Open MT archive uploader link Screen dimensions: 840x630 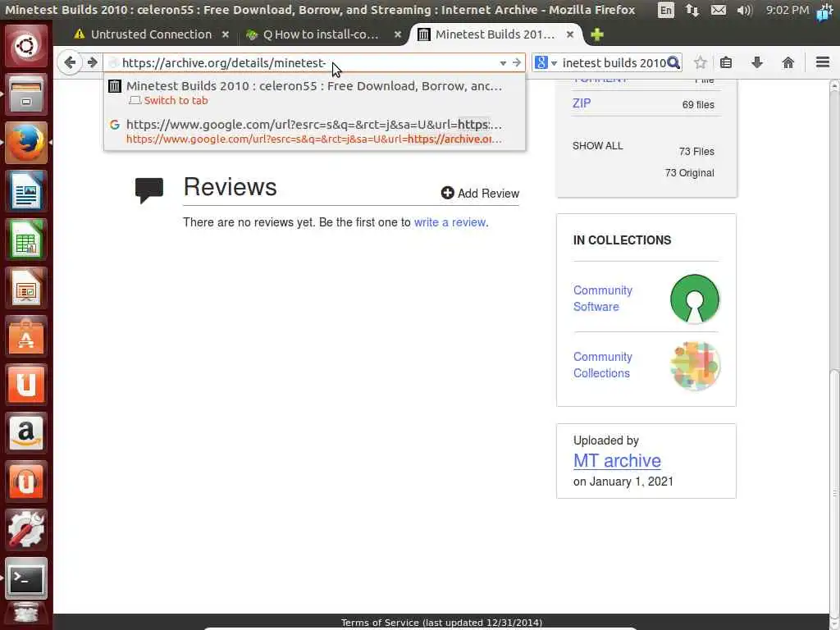point(617,461)
